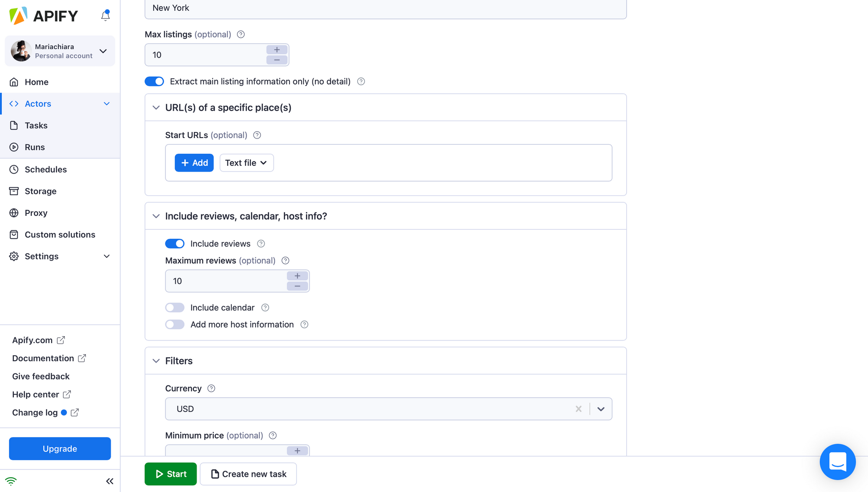This screenshot has height=492, width=868.
Task: Show help for Minimum price
Action: pos(273,436)
